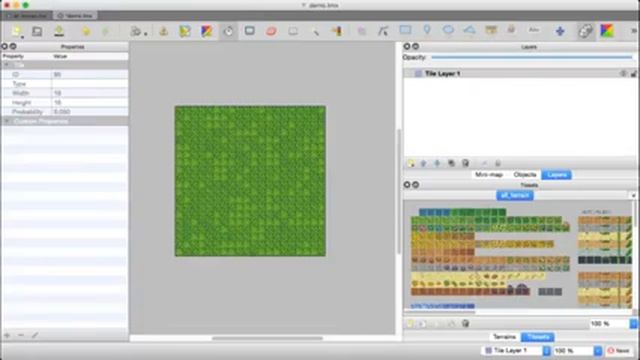The height and width of the screenshot is (360, 640).
Task: Select Tile Layer 1 in Layers panel
Action: (520, 73)
